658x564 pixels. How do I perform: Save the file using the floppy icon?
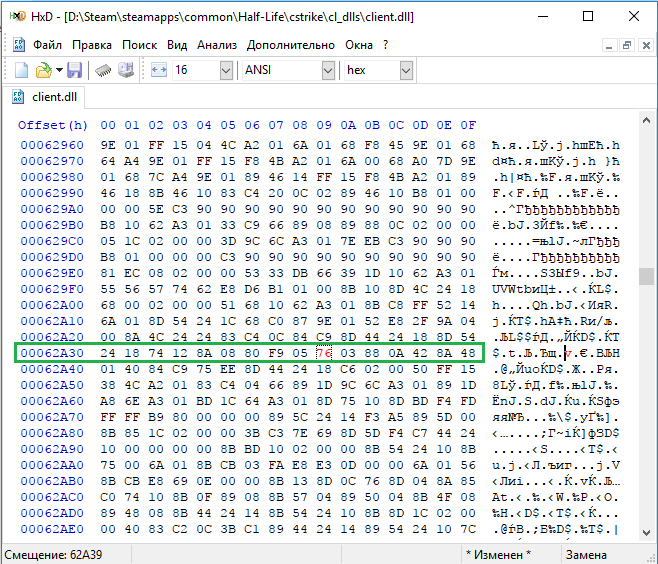point(74,70)
